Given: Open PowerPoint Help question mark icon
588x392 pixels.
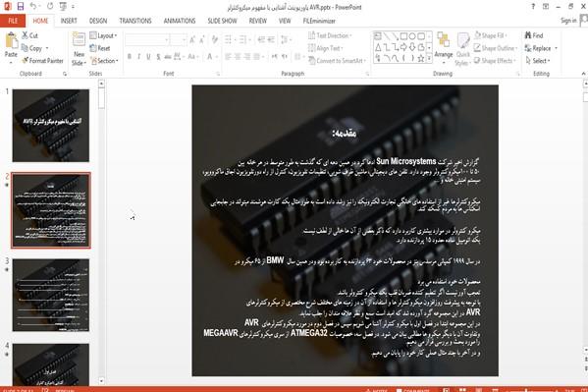Looking at the screenshot, I should [x=533, y=6].
